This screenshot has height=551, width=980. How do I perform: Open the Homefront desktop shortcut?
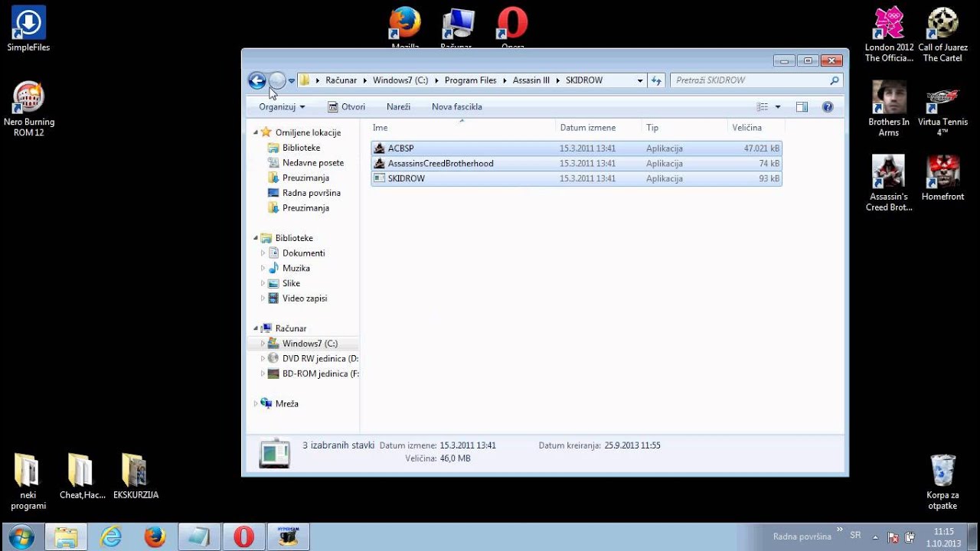pos(942,178)
